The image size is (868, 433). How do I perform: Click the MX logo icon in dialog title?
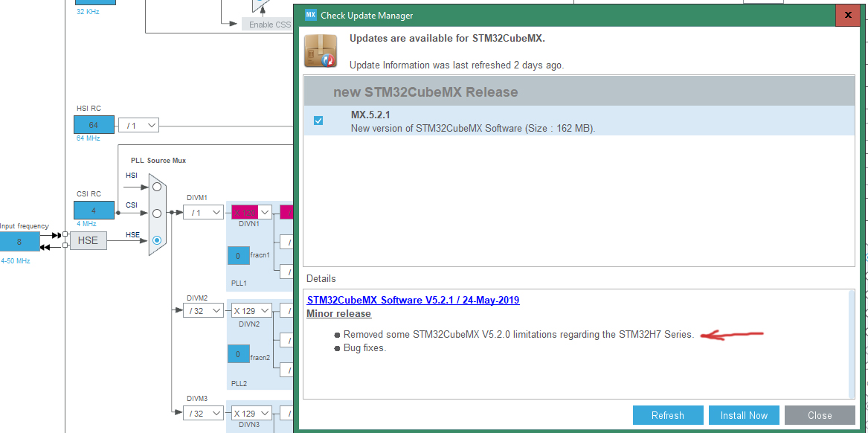click(311, 15)
